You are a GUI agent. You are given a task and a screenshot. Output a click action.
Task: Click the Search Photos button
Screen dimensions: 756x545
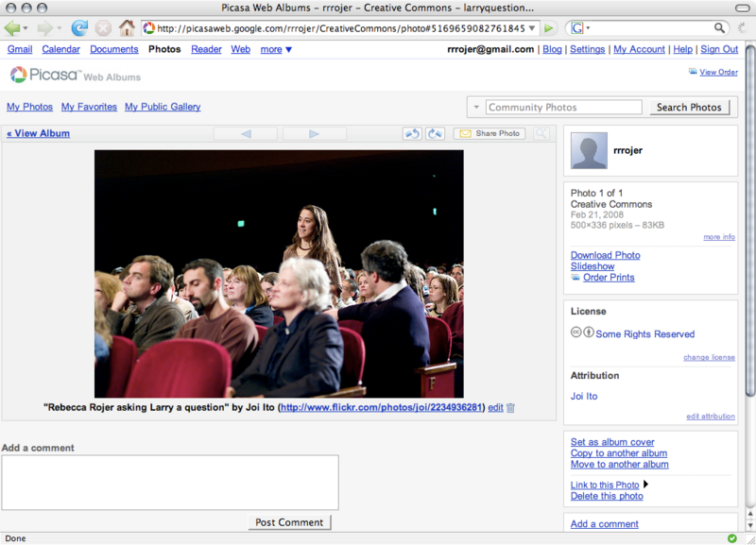coord(689,108)
